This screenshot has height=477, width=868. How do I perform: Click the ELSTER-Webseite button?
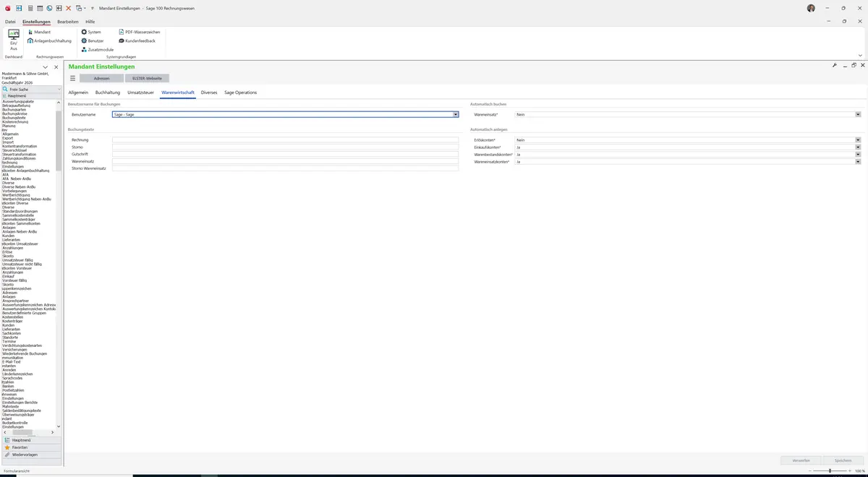click(147, 78)
